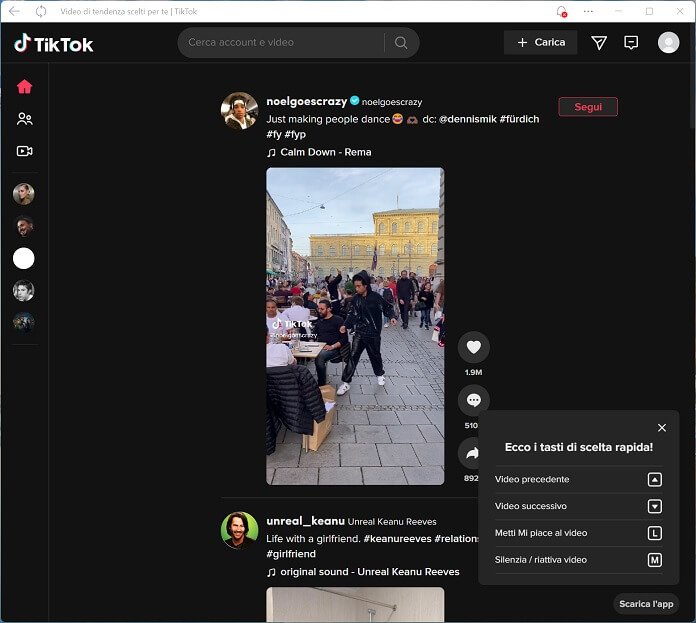Open the #girlfriend hashtag
The image size is (696, 623).
click(x=291, y=554)
